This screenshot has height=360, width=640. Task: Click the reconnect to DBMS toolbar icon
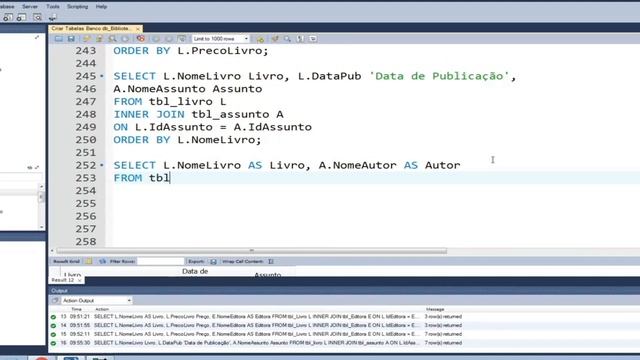(52, 18)
